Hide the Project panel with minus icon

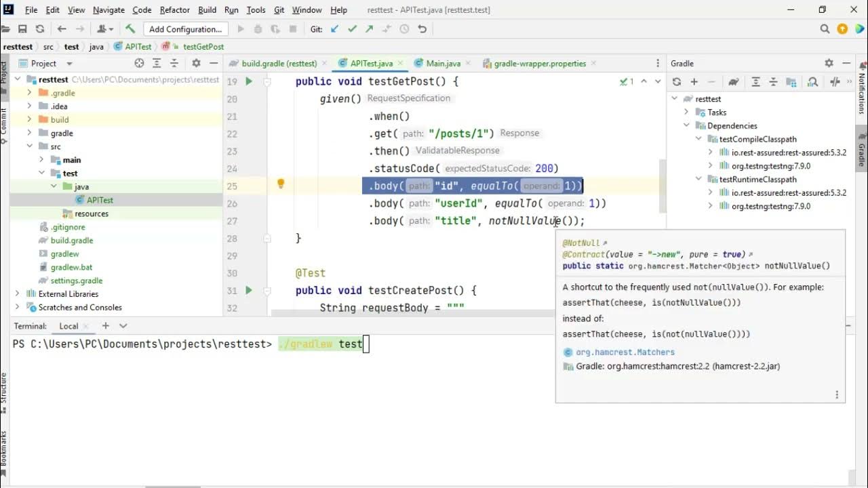(214, 63)
